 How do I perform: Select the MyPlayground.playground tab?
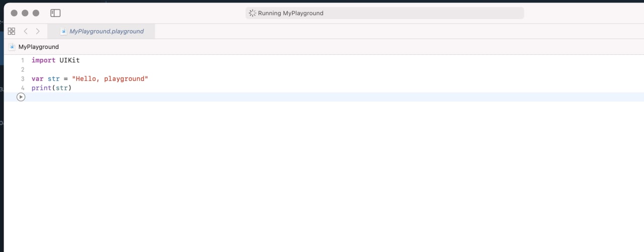101,31
